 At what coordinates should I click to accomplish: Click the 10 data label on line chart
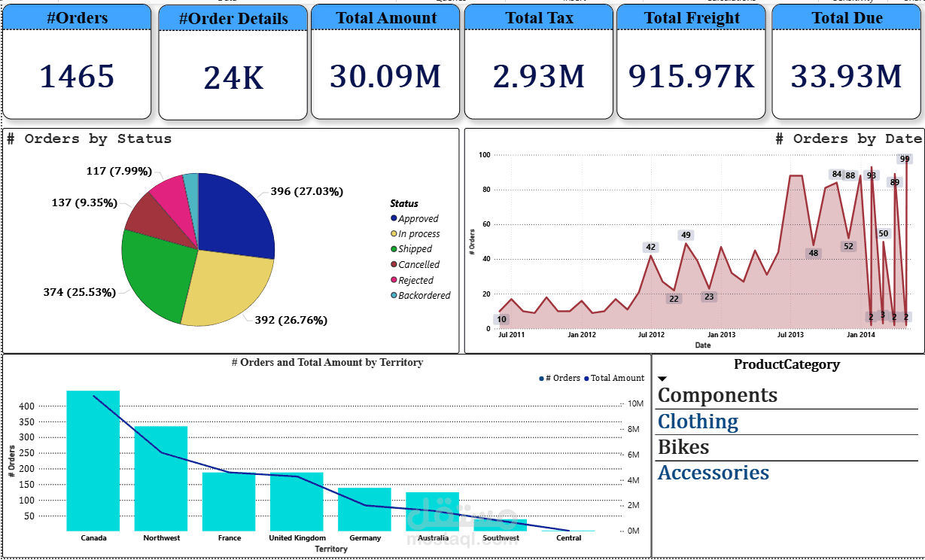click(502, 319)
